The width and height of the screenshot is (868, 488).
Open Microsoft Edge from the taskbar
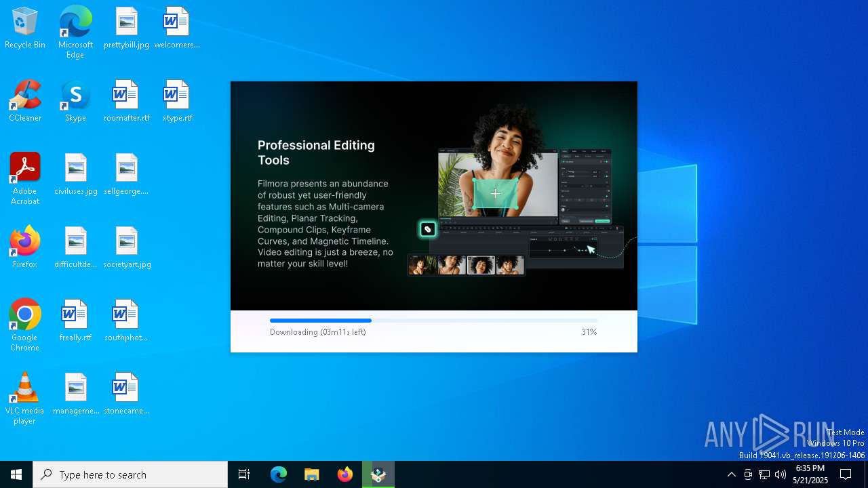click(279, 474)
